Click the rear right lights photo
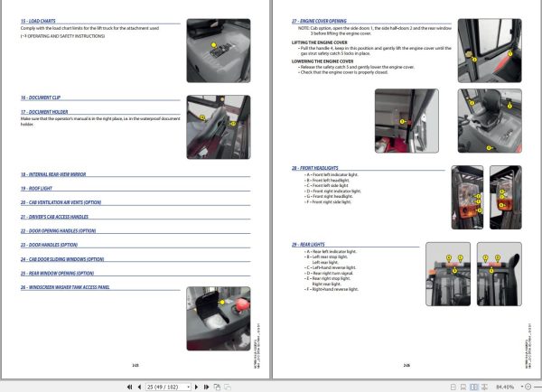 (x=500, y=274)
